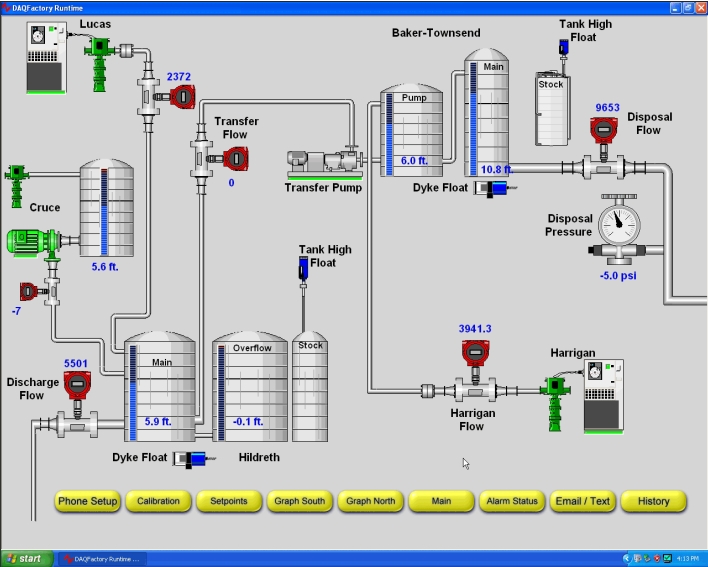Viewport: 708px width, 567px height.
Task: Open the Windows start menu
Action: (27, 559)
